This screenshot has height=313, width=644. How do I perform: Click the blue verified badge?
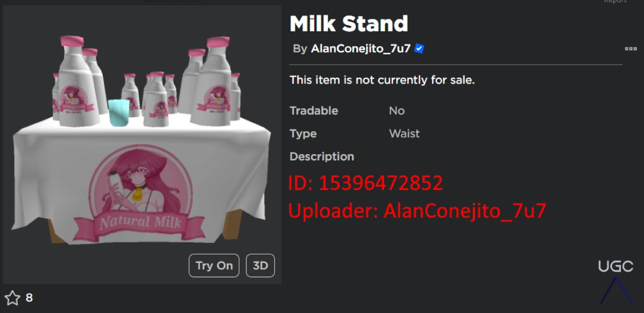pyautogui.click(x=419, y=48)
